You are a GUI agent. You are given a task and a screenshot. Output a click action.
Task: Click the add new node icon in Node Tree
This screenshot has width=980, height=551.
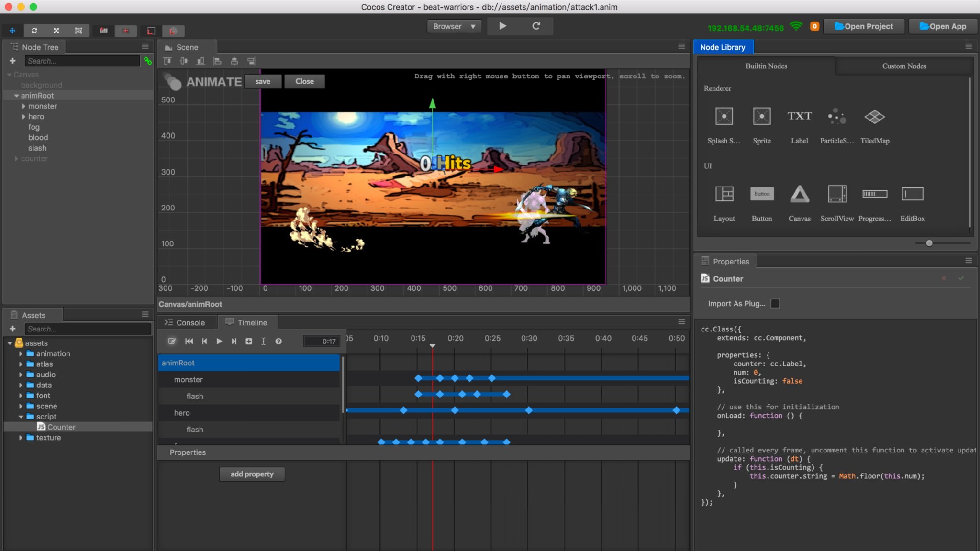[x=12, y=61]
